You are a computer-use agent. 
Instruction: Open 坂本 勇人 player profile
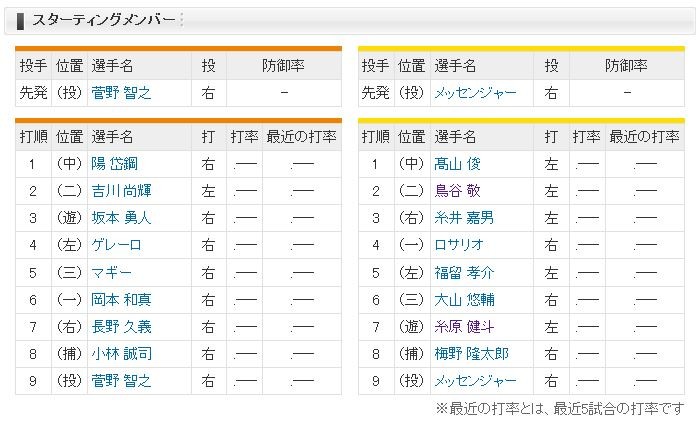[122, 217]
